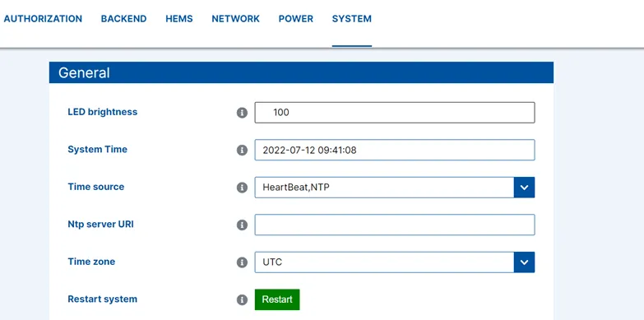Viewport: 644px width, 320px height.
Task: Click the green Restart button
Action: pos(277,299)
